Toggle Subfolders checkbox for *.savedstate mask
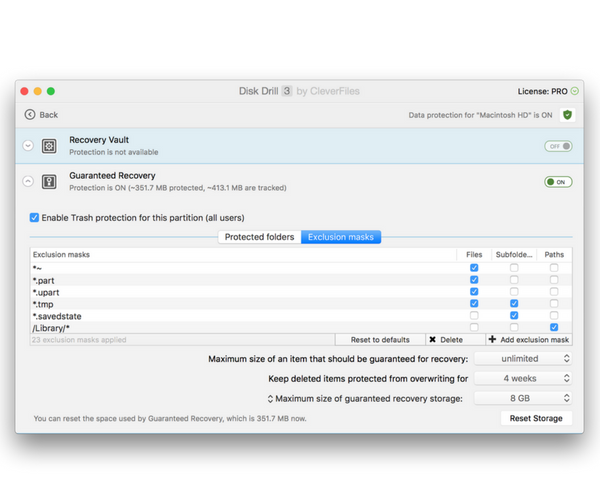The image size is (600, 500). point(514,315)
